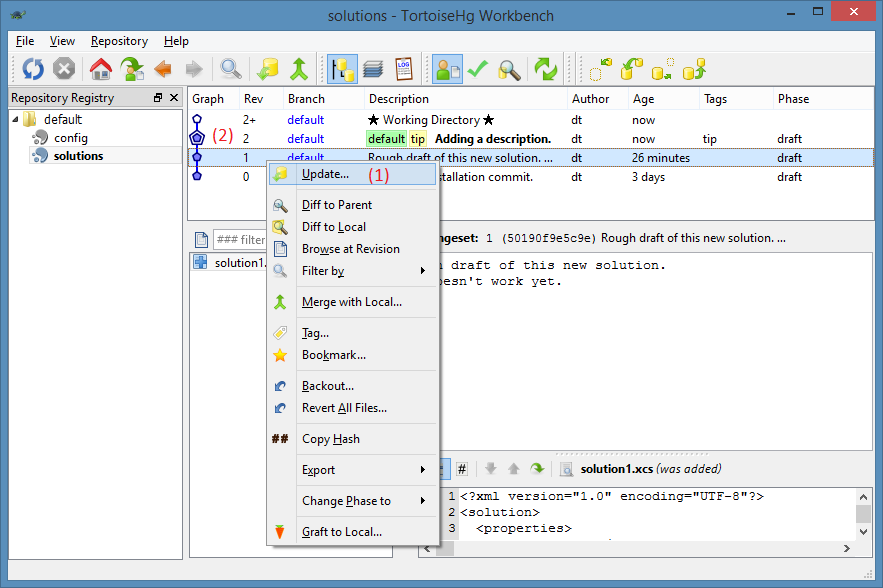This screenshot has width=883, height=588.
Task: Click the Refresh repository toolbar icon
Action: pyautogui.click(x=33, y=69)
